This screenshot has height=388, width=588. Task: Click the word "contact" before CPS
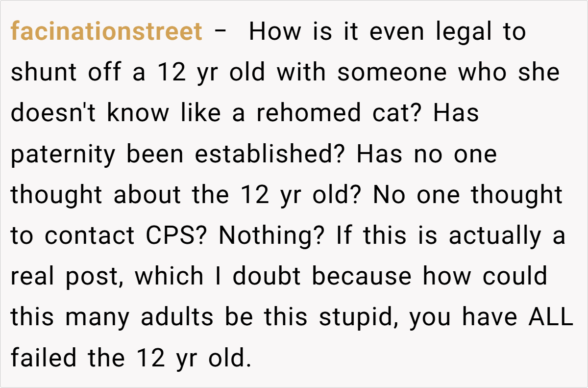pyautogui.click(x=90, y=236)
